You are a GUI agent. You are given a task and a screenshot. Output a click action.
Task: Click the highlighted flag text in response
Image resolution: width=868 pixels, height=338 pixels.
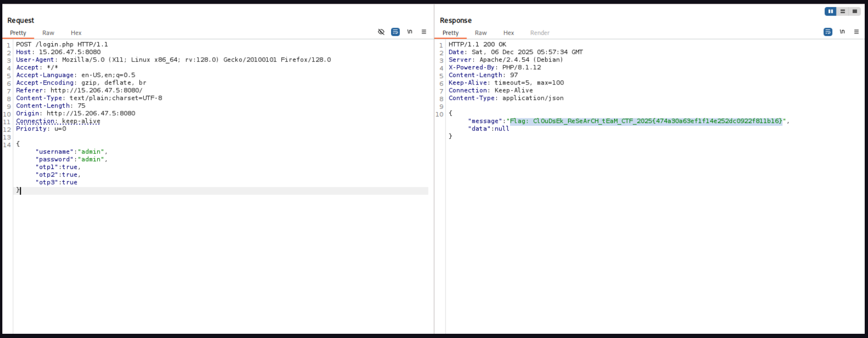pos(646,121)
